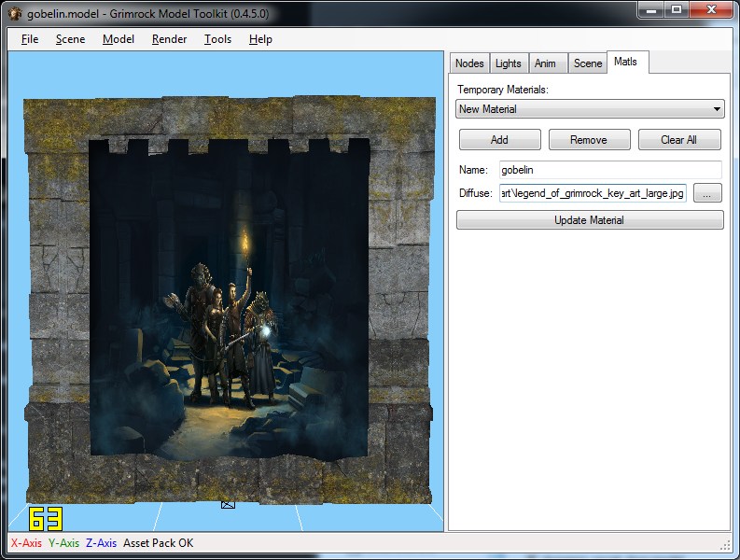Open the Tools menu
This screenshot has height=560, width=740.
[217, 39]
